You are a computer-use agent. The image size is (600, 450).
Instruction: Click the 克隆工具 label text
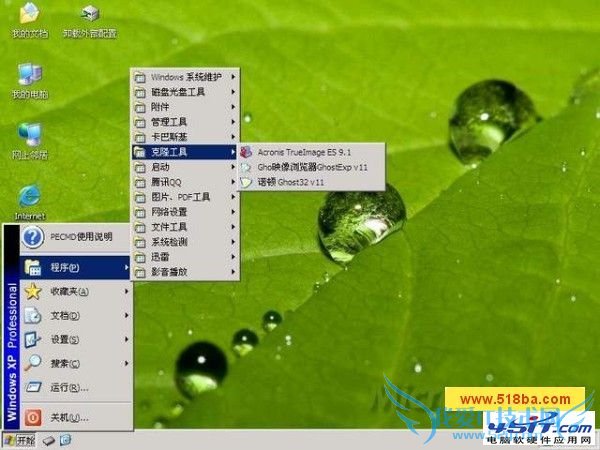[169, 152]
